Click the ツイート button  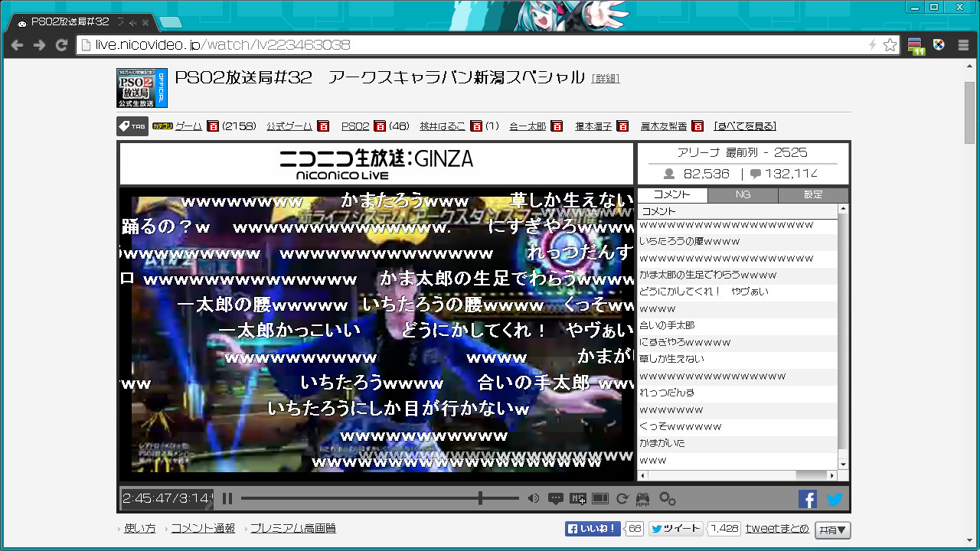click(675, 529)
